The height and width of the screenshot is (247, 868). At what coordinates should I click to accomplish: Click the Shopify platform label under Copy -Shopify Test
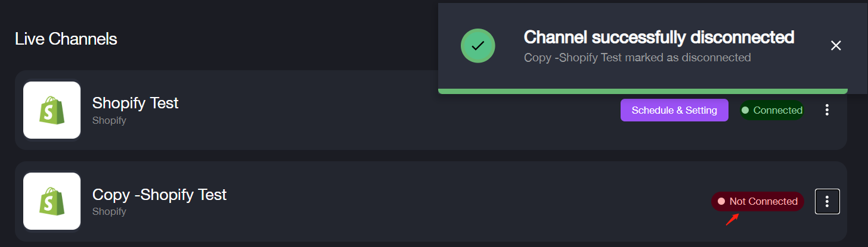coord(109,211)
